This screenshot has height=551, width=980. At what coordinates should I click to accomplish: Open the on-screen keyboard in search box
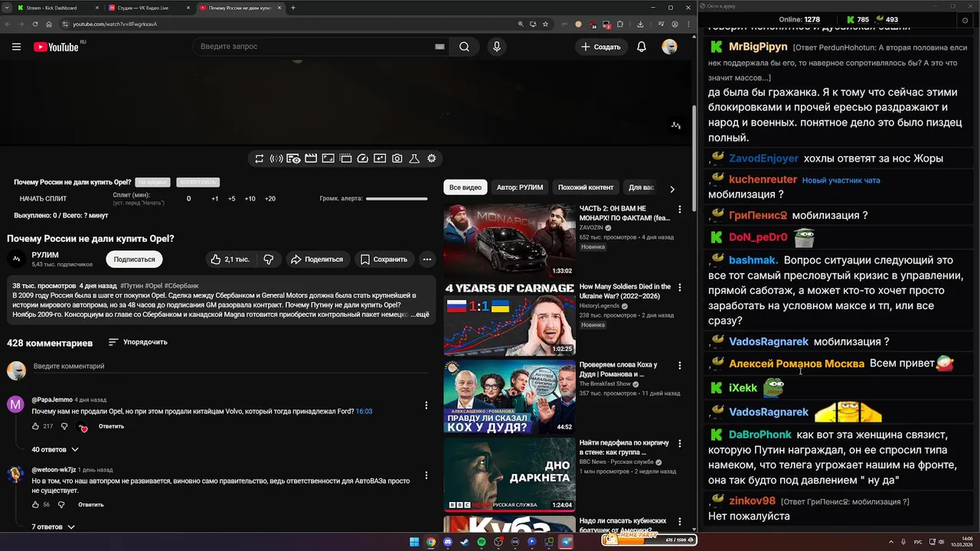coord(439,47)
